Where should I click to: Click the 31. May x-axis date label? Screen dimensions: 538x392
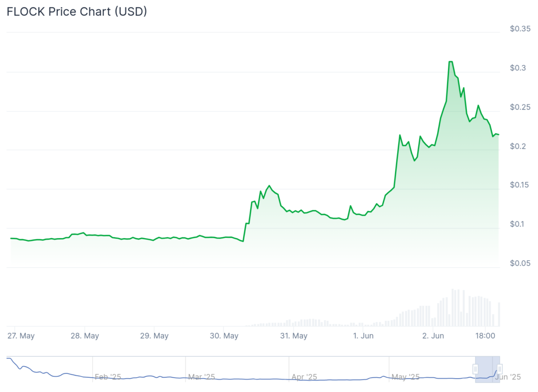(293, 336)
